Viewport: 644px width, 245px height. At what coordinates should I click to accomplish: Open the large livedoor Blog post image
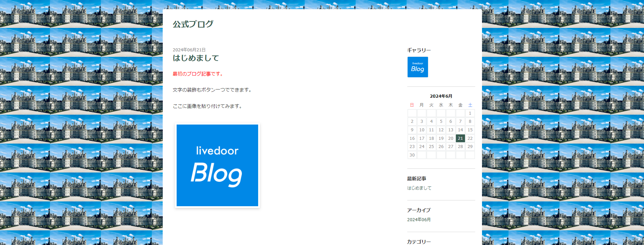click(x=217, y=165)
